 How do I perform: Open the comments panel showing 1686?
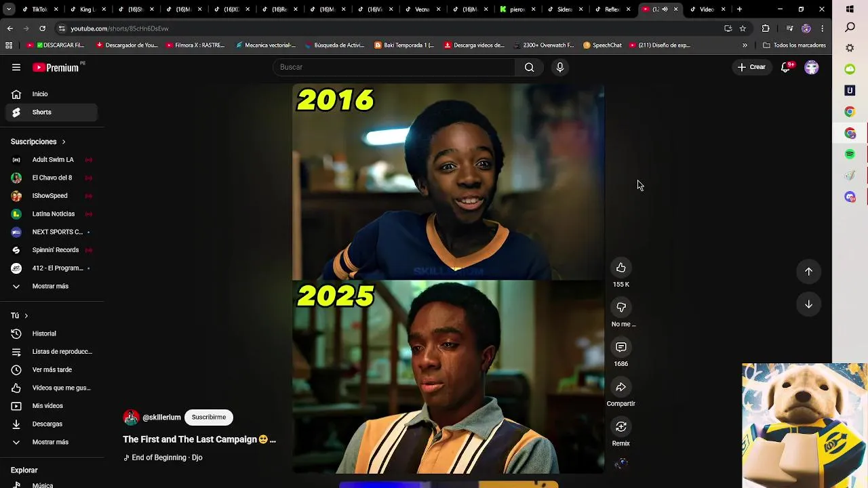pyautogui.click(x=620, y=347)
